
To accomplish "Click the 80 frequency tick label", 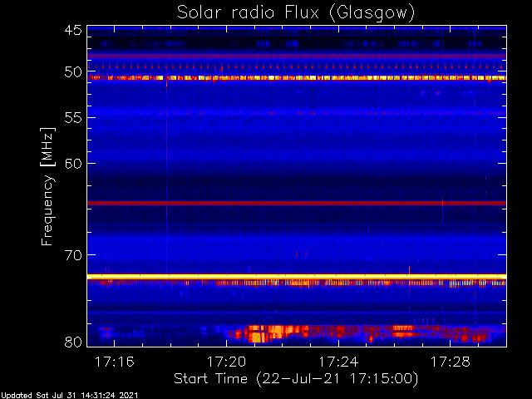I will [73, 342].
